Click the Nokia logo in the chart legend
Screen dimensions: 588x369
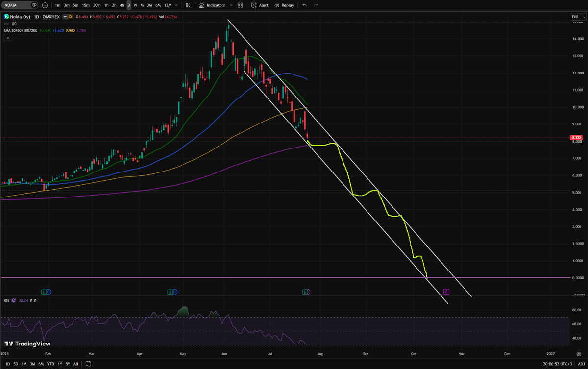6,17
